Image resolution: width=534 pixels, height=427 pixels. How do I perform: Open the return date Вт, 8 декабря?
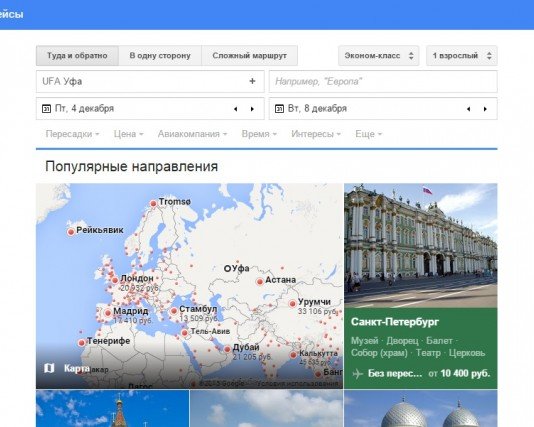[x=383, y=109]
